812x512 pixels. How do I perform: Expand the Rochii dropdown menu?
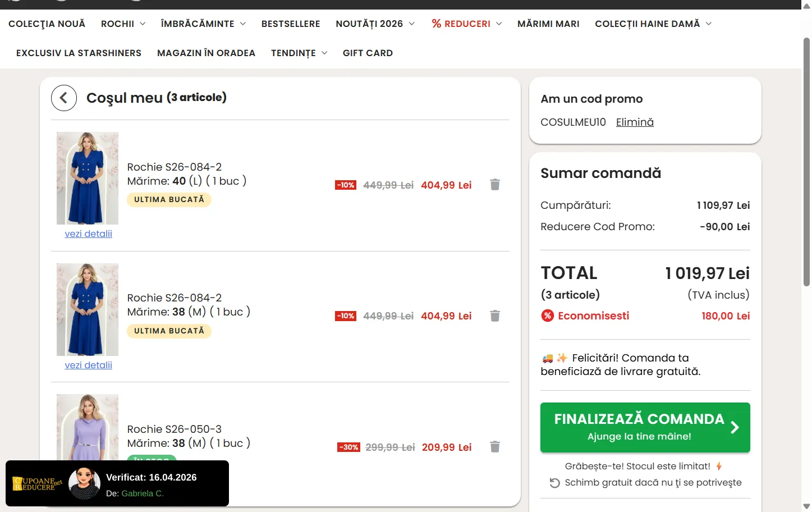point(123,24)
